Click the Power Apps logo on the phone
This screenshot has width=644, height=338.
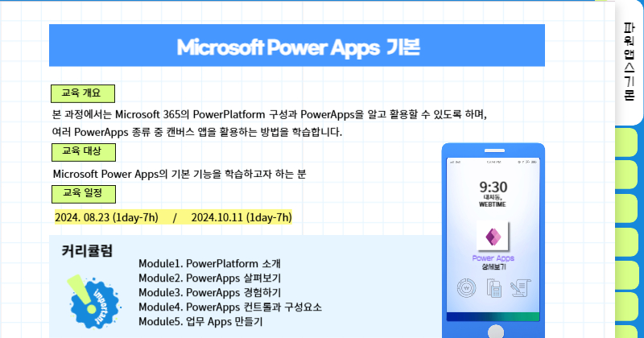pos(493,237)
